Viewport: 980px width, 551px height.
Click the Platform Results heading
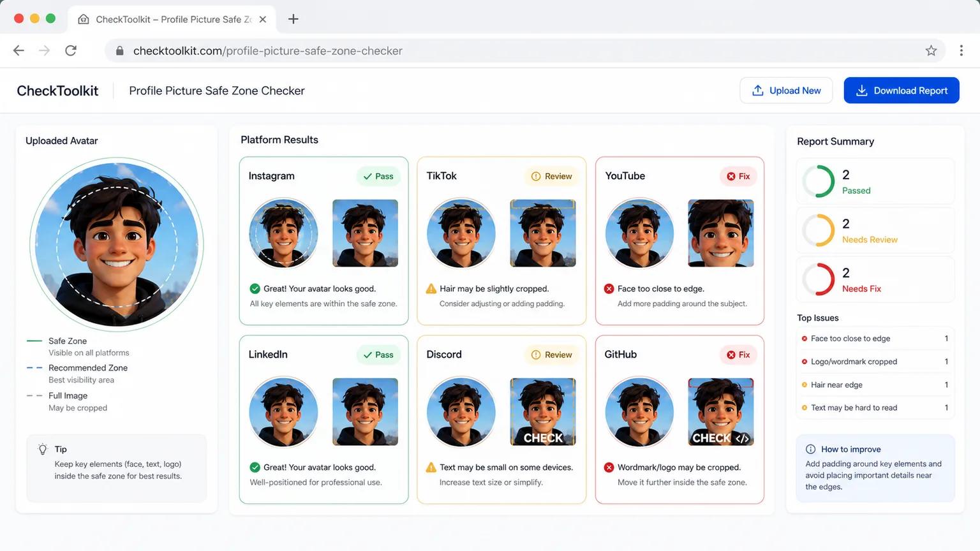pyautogui.click(x=279, y=140)
